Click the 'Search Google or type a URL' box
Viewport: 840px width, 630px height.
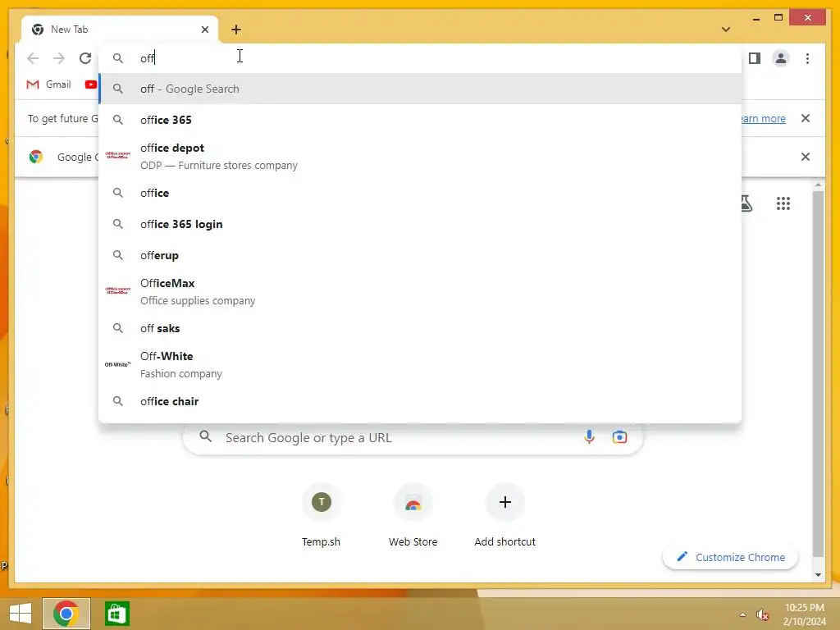coord(413,438)
